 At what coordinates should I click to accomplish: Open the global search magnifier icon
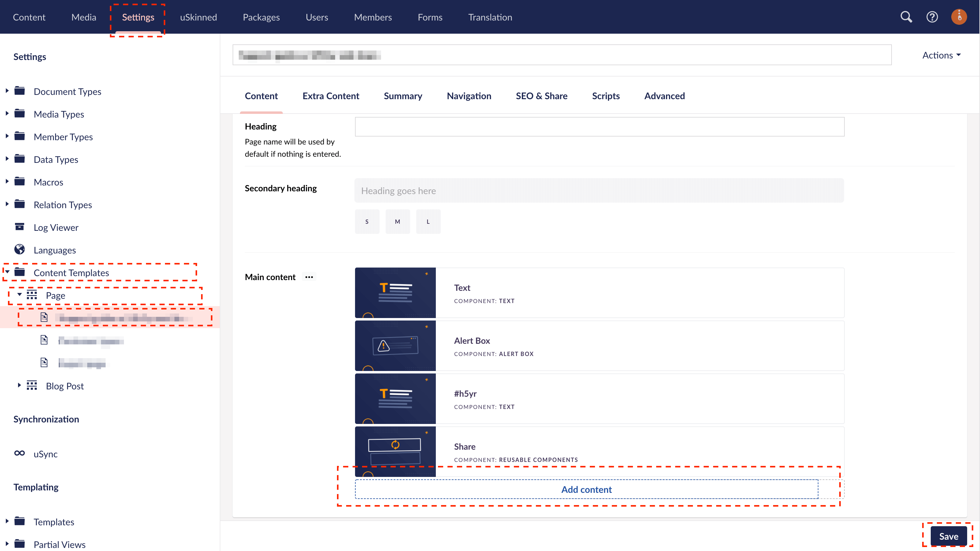[906, 17]
